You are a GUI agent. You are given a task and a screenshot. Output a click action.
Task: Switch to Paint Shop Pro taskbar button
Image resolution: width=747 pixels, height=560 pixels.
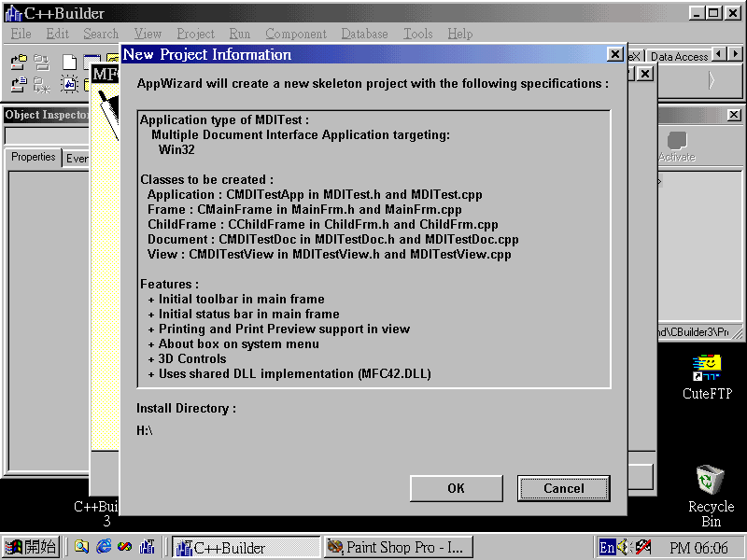399,547
